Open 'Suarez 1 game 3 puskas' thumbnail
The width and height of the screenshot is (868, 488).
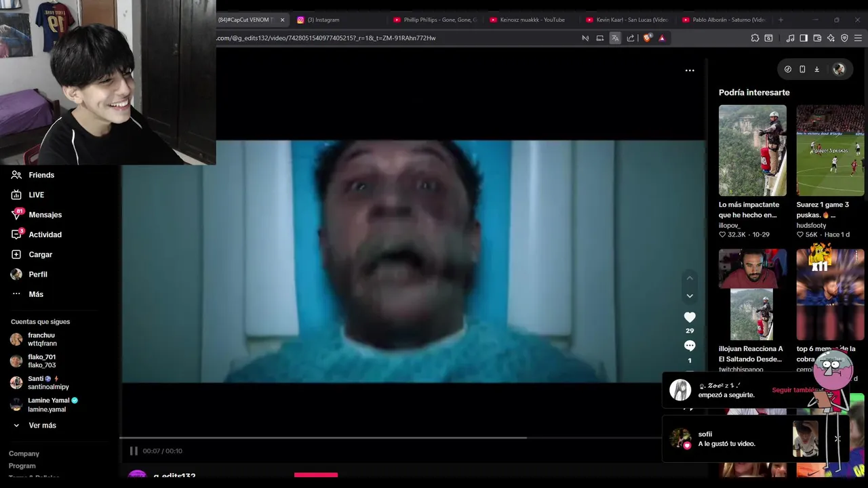[x=831, y=150]
